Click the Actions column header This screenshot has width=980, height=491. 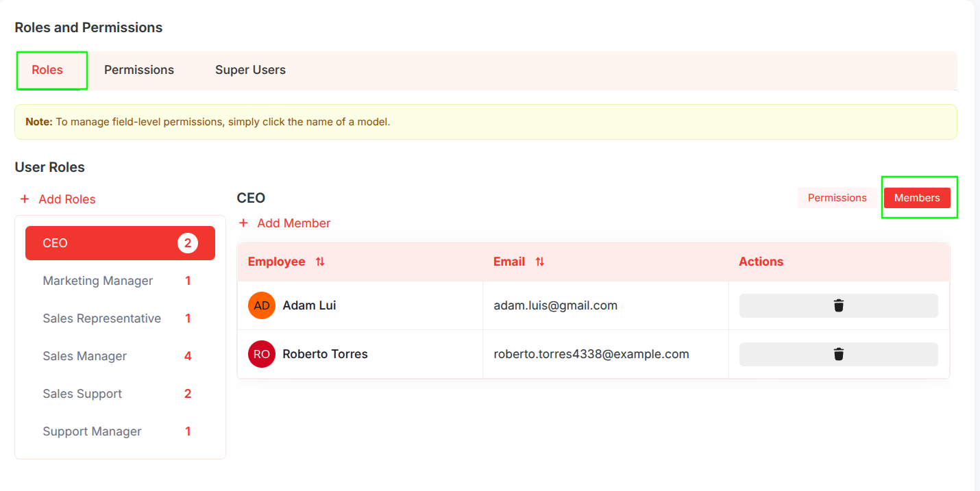pos(761,262)
